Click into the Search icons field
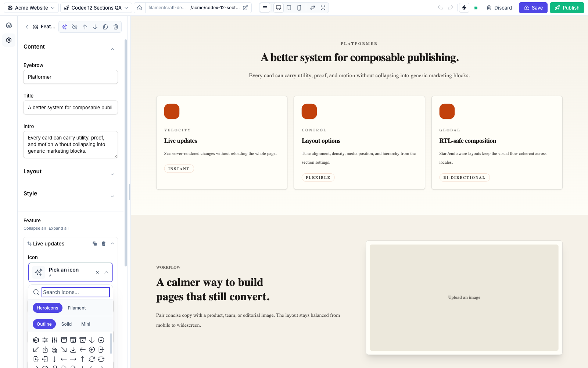 click(76, 292)
